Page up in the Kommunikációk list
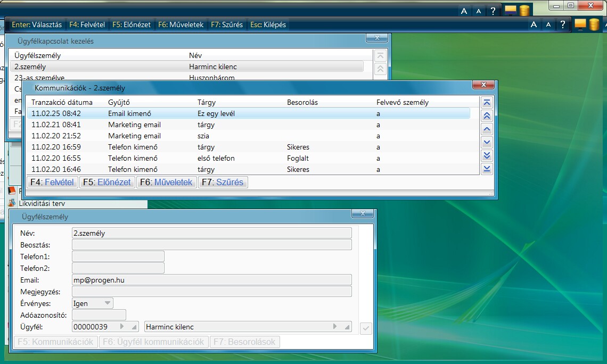 click(x=487, y=116)
